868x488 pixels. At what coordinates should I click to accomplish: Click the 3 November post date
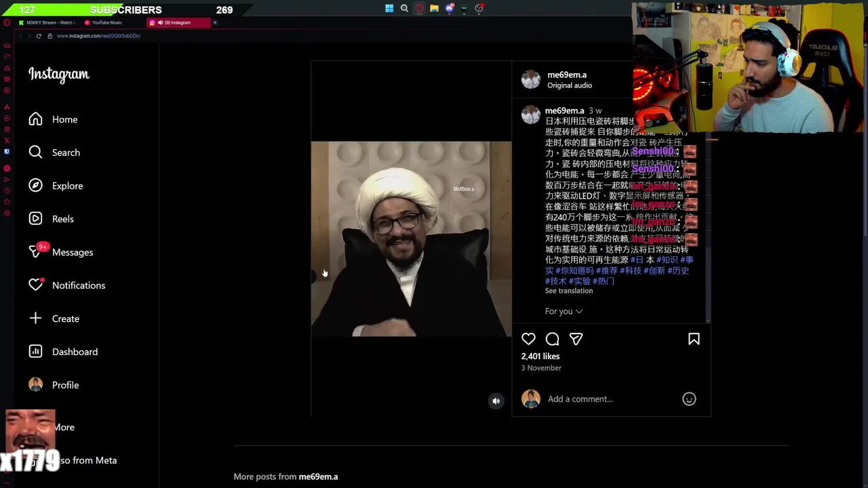pos(541,368)
